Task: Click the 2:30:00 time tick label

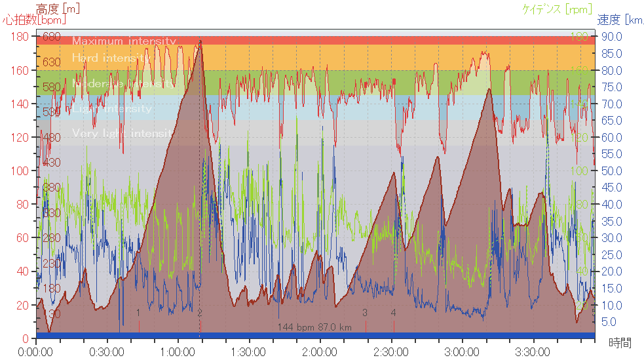Action: click(x=391, y=352)
